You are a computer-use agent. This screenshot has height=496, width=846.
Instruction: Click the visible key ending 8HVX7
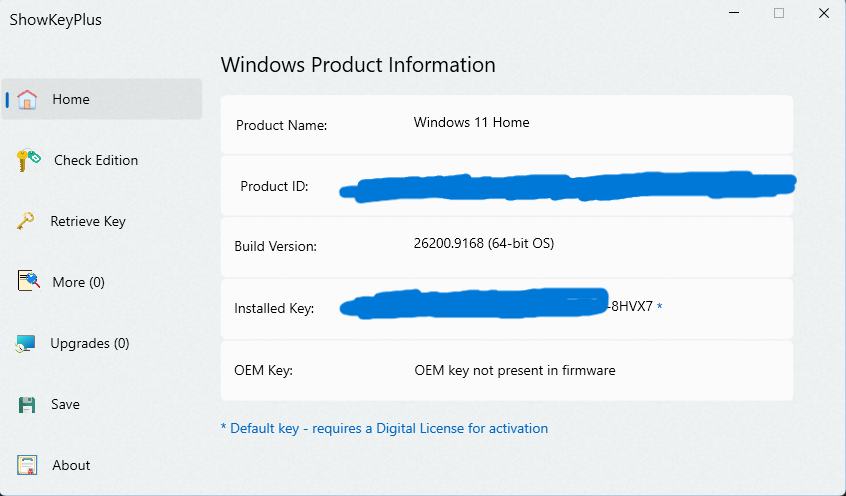[630, 307]
